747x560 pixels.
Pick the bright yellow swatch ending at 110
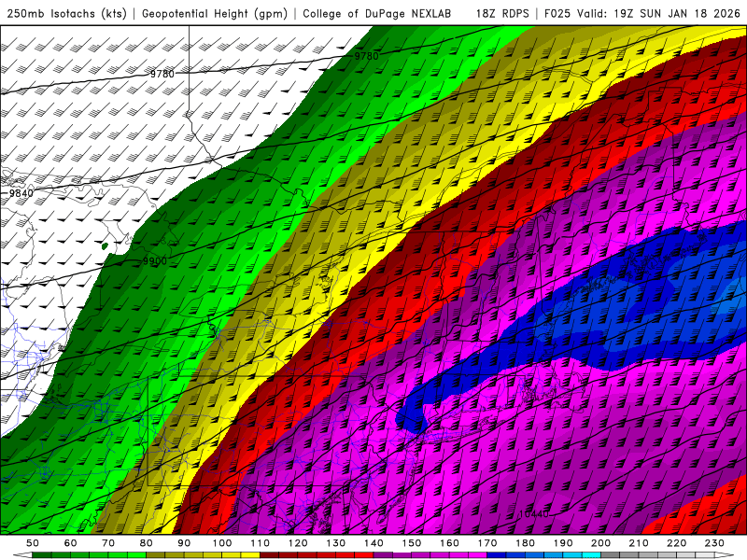tap(250, 555)
